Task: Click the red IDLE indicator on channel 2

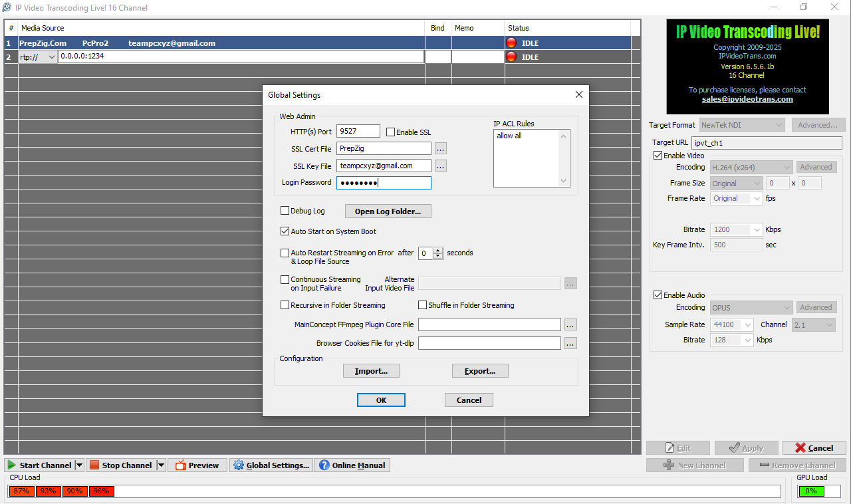Action: click(511, 57)
